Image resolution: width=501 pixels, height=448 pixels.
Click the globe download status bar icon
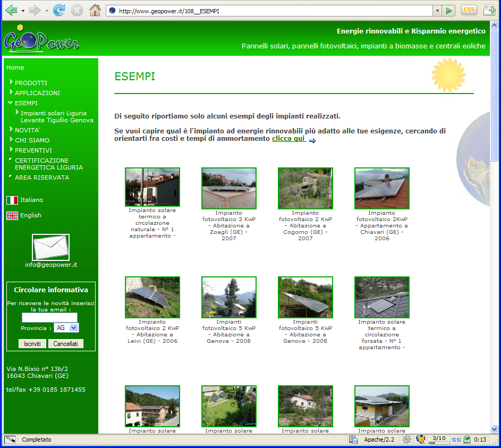point(421,439)
